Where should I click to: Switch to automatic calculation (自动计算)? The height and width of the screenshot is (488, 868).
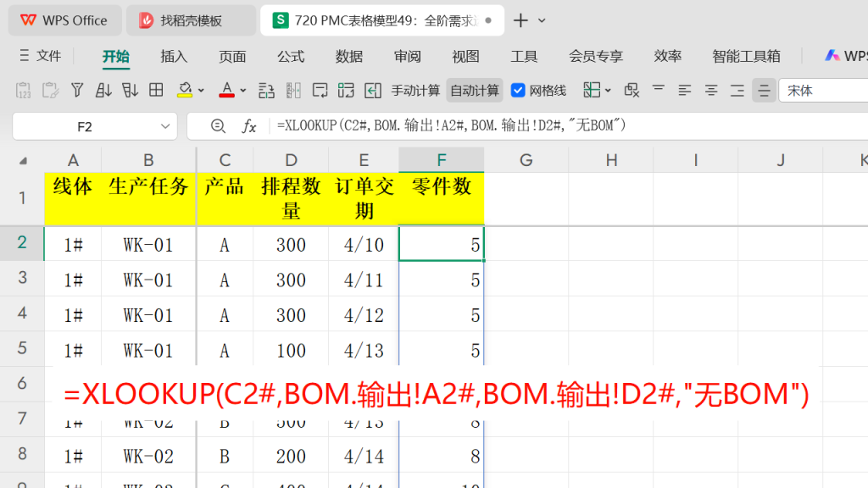click(475, 91)
